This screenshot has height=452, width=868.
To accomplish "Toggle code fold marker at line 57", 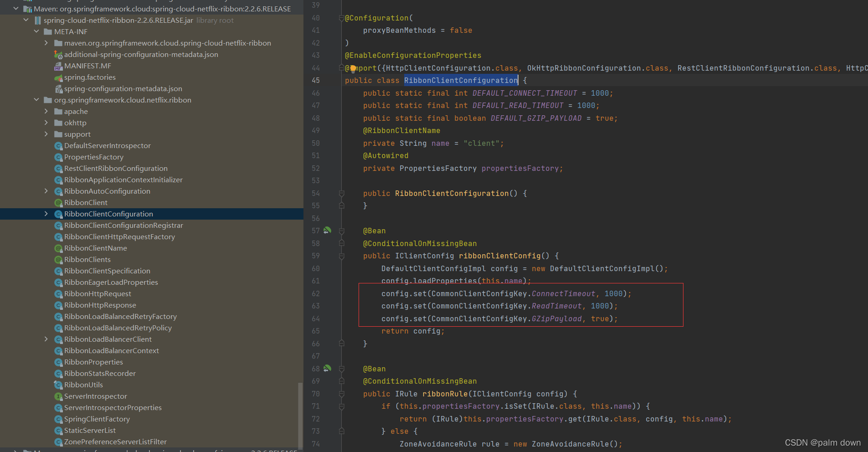I will tap(341, 231).
